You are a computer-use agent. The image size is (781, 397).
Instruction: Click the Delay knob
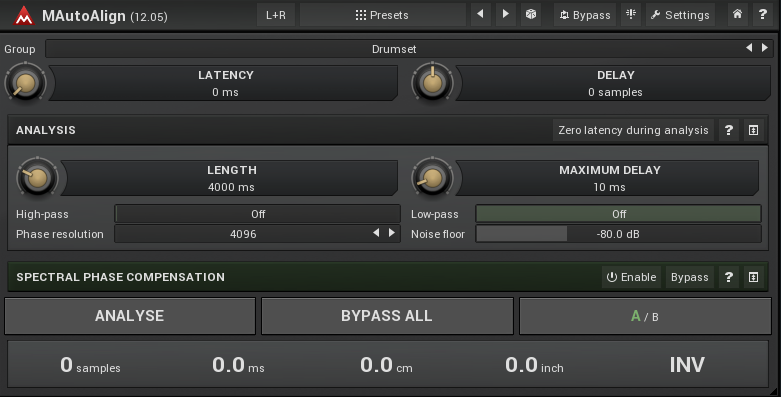coord(432,83)
